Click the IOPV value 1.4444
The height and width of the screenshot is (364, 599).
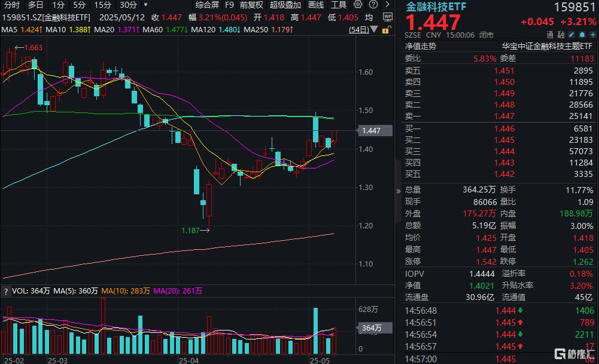(x=482, y=274)
